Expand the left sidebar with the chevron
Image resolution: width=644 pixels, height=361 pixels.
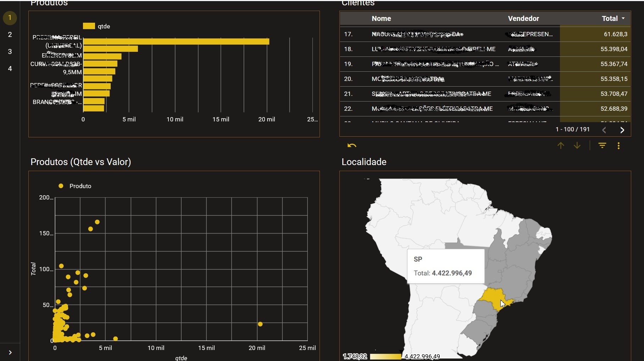point(10,352)
